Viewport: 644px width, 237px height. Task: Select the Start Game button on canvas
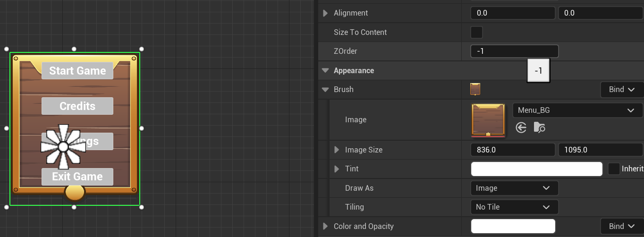click(77, 71)
